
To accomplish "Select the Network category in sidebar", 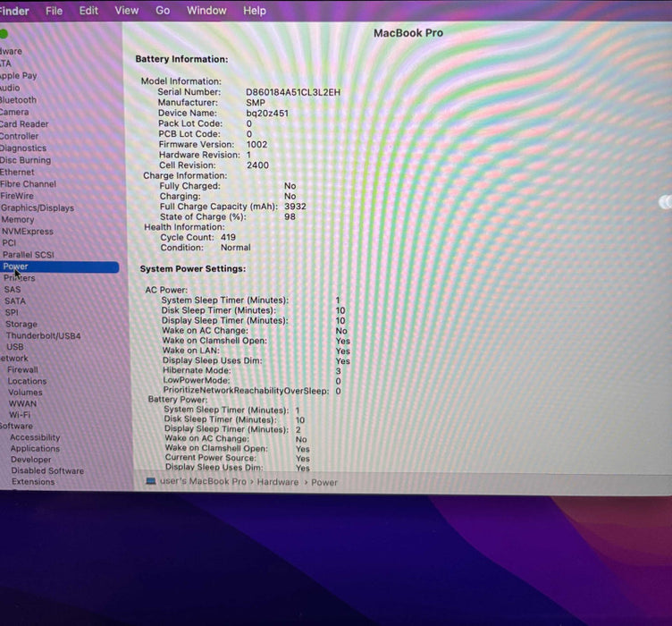I will point(13,358).
